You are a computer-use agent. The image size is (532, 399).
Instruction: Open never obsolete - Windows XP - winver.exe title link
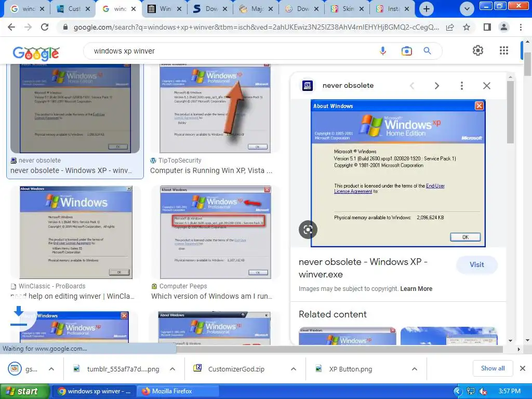click(x=363, y=268)
